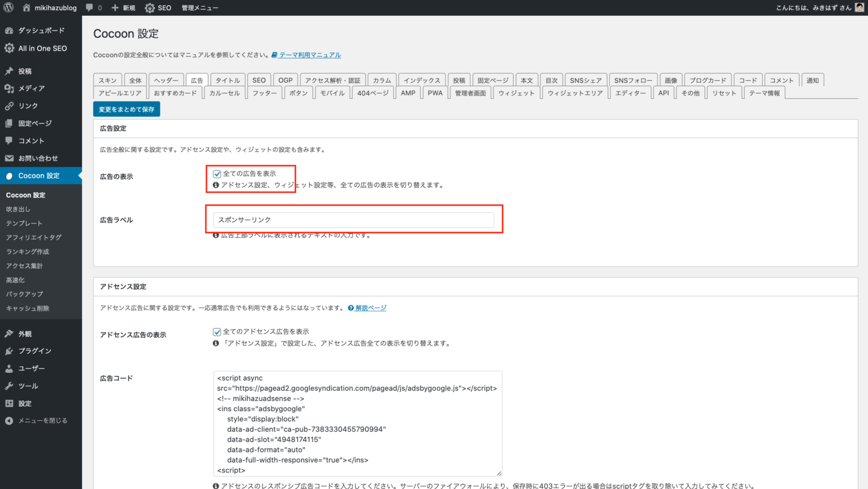
Task: Click the みきはず user avatar top right
Action: [860, 7]
